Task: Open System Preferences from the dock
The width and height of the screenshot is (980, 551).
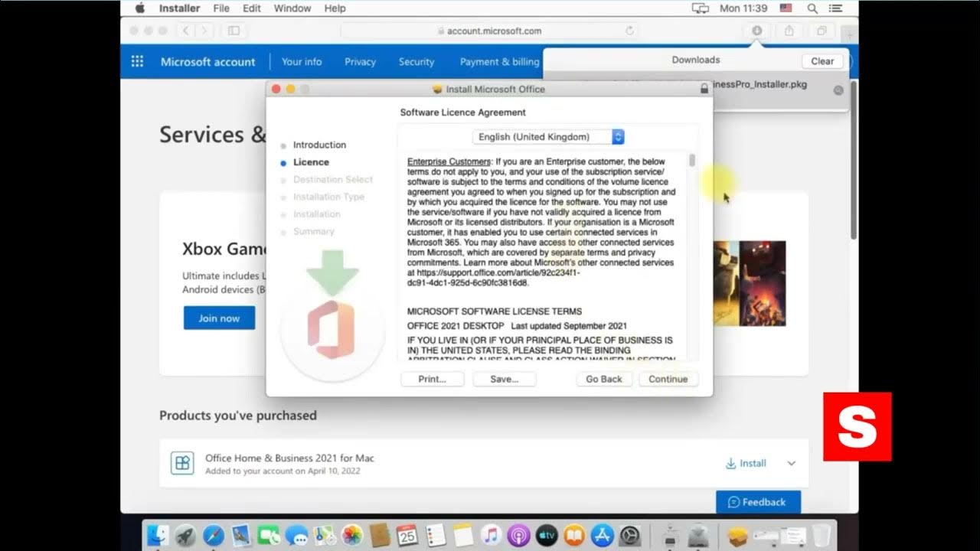Action: [x=629, y=535]
